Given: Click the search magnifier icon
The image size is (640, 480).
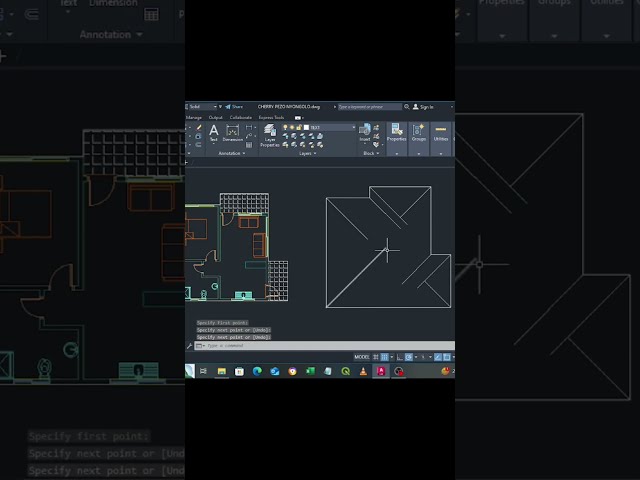Looking at the screenshot, I should (x=407, y=107).
